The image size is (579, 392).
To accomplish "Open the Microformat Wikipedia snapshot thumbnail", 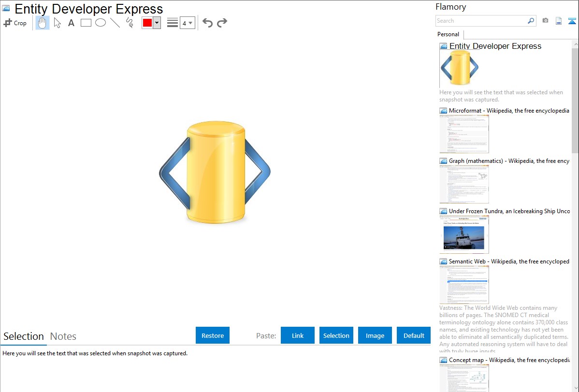I will pyautogui.click(x=464, y=134).
